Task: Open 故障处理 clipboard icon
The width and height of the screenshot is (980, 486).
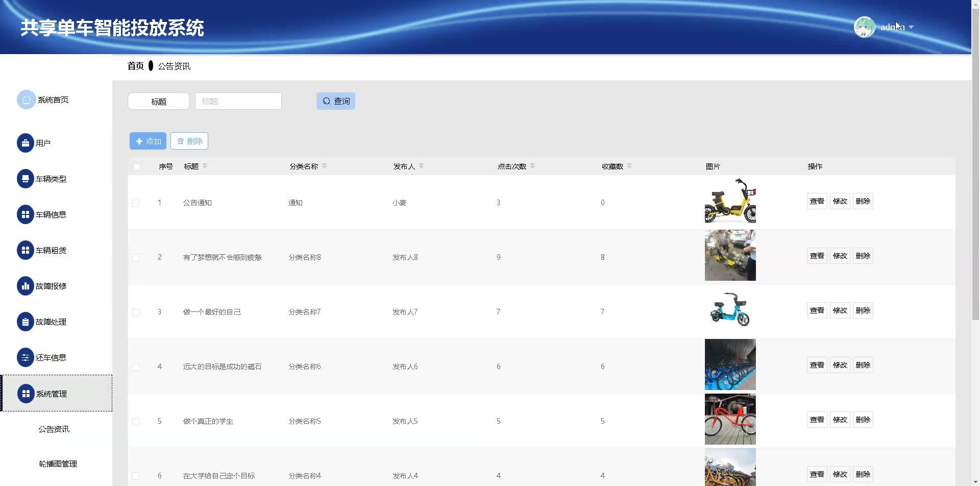Action: 25,322
